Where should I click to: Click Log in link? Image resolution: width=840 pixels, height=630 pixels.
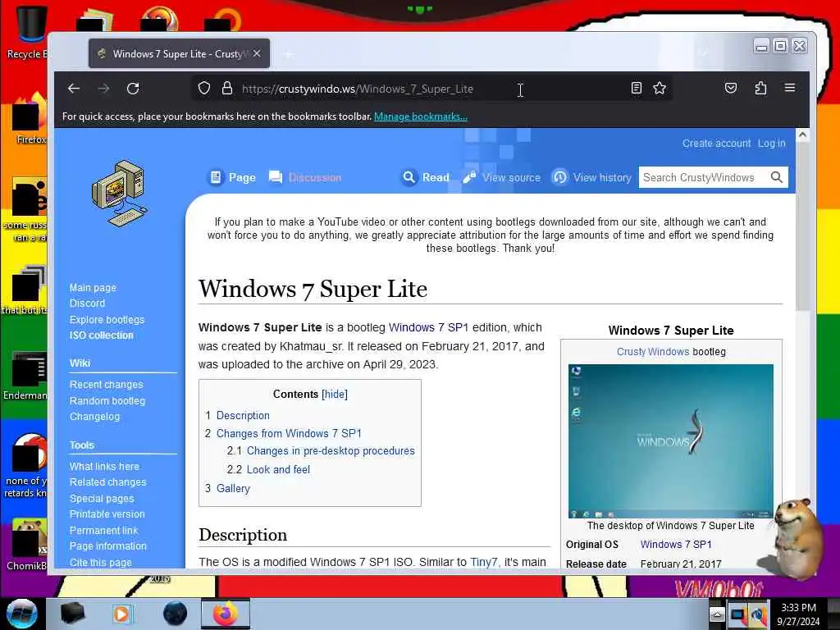tap(771, 143)
